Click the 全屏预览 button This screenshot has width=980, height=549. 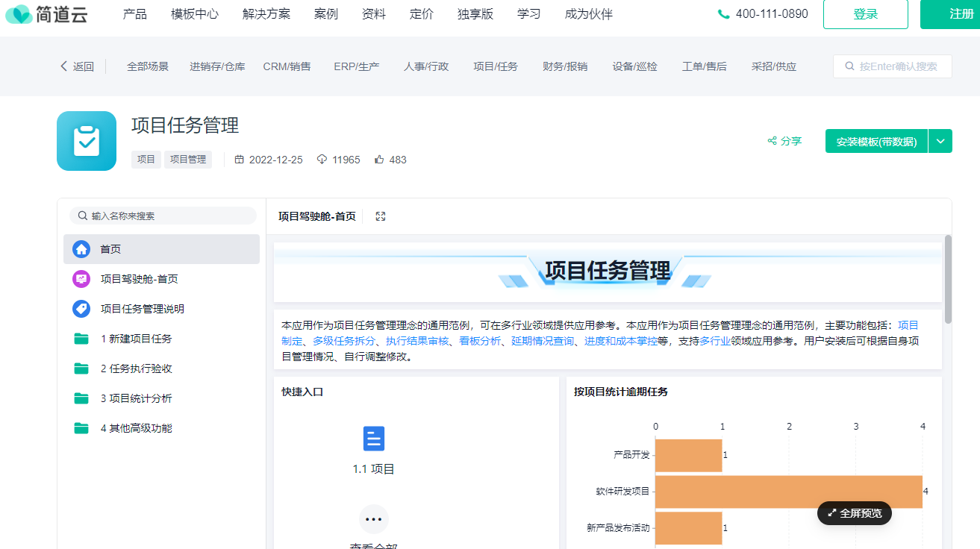click(x=855, y=513)
